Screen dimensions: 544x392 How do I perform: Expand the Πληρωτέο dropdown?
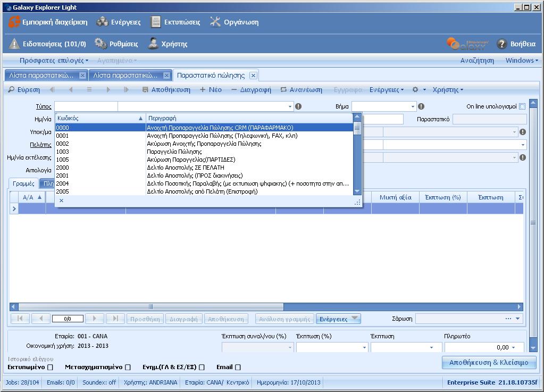pyautogui.click(x=513, y=347)
